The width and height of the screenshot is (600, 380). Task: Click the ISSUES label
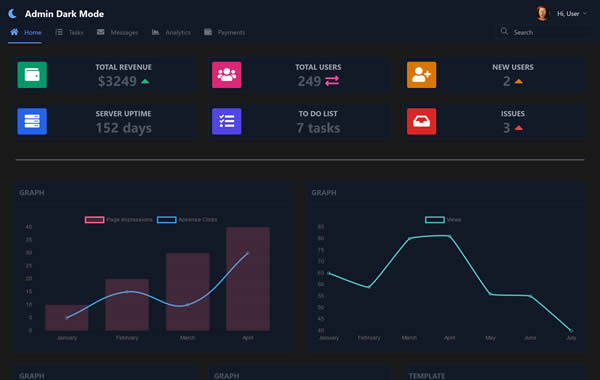click(513, 114)
